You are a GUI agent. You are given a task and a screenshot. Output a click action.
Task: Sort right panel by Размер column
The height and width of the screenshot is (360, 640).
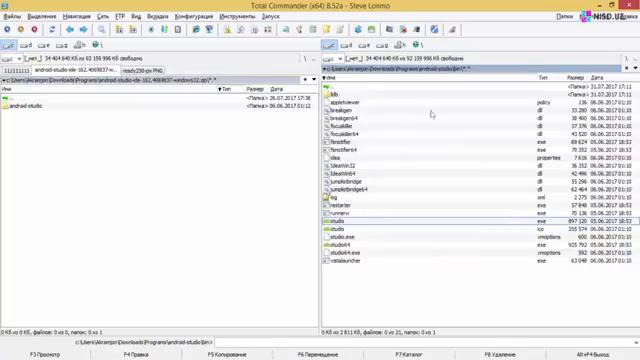click(575, 78)
